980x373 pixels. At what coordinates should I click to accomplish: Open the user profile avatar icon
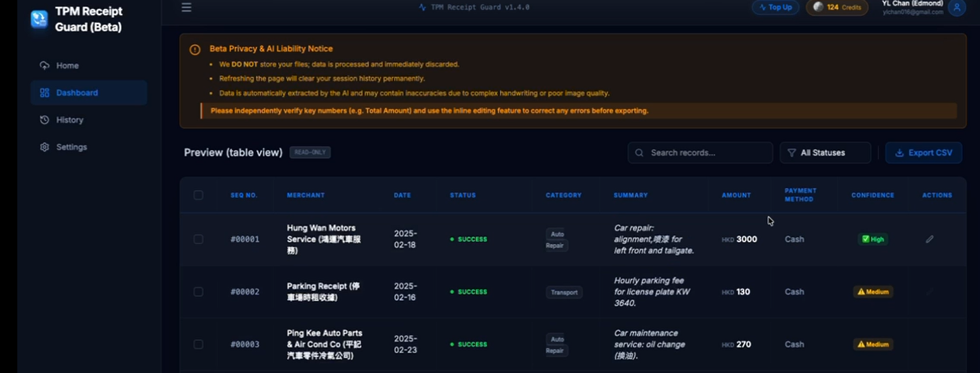point(956,7)
